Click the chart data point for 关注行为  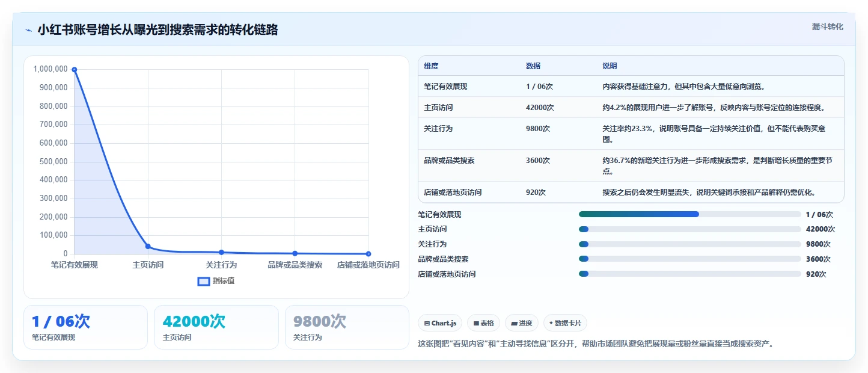[221, 252]
